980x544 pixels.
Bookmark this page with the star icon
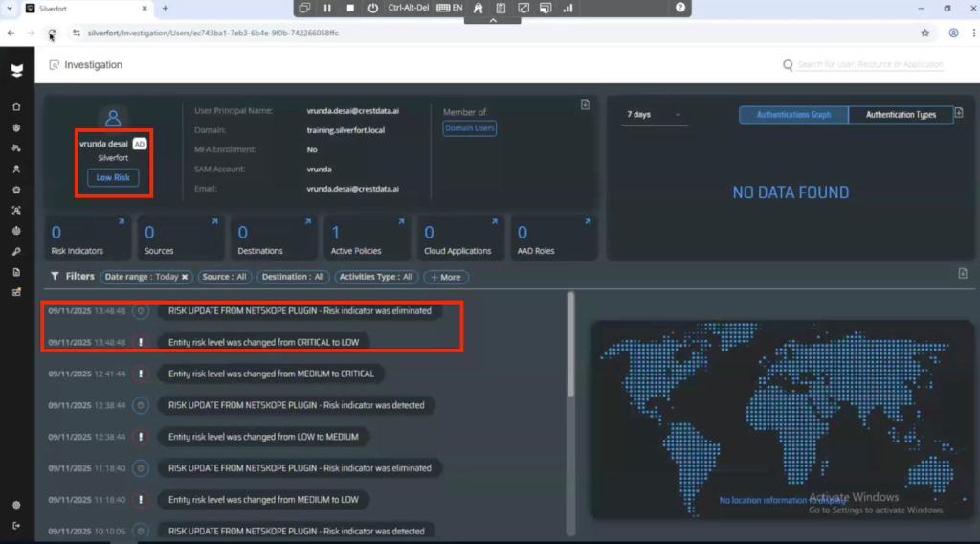[x=925, y=34]
